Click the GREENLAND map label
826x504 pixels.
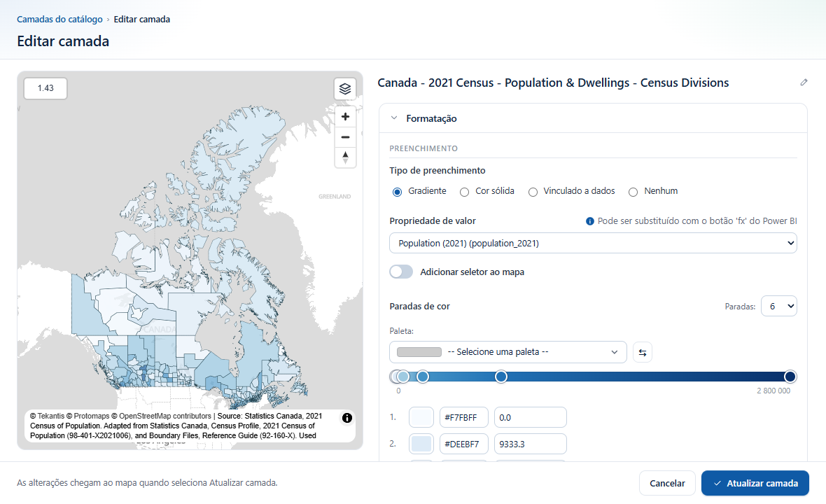click(335, 197)
